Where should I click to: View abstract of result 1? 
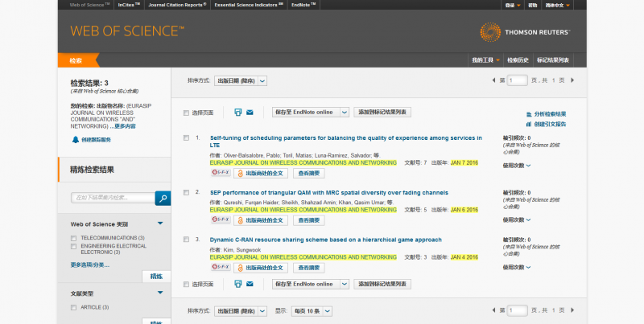pyautogui.click(x=309, y=174)
